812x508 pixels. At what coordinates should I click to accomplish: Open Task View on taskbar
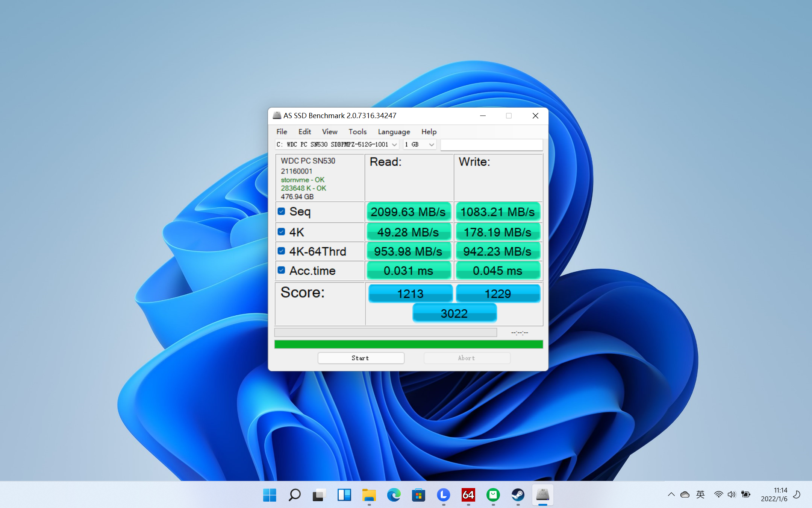[319, 495]
